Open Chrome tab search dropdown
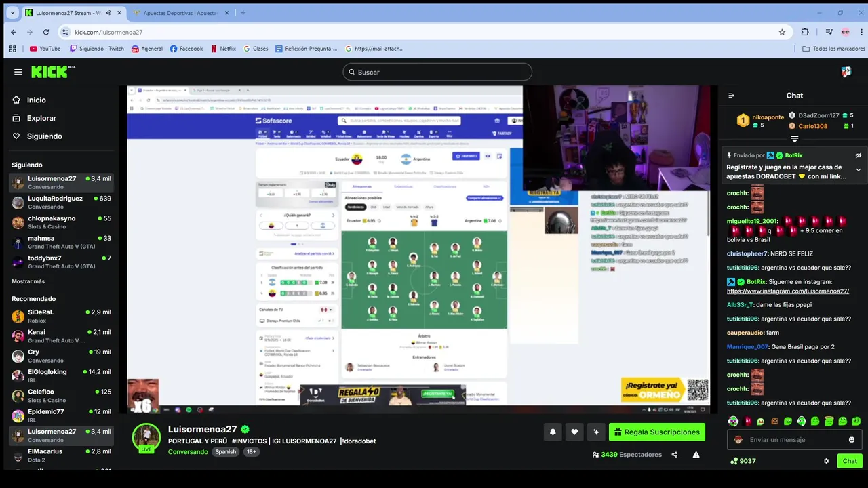Image resolution: width=868 pixels, height=488 pixels. click(x=12, y=12)
